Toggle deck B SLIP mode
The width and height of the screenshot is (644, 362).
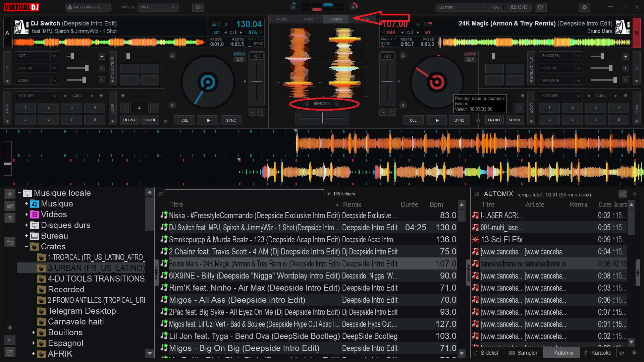(470, 60)
